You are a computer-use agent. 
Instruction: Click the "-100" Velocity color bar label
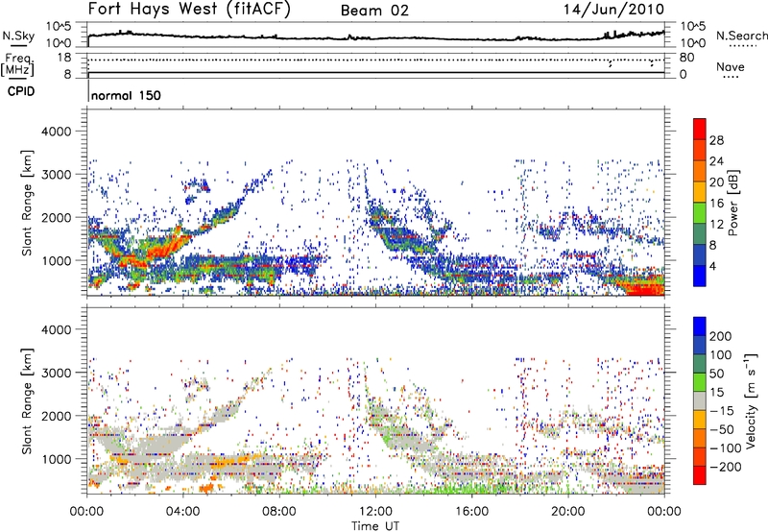(725, 448)
